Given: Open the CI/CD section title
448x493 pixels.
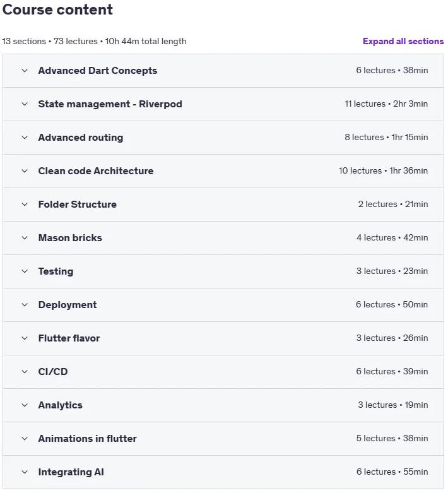Looking at the screenshot, I should point(53,372).
